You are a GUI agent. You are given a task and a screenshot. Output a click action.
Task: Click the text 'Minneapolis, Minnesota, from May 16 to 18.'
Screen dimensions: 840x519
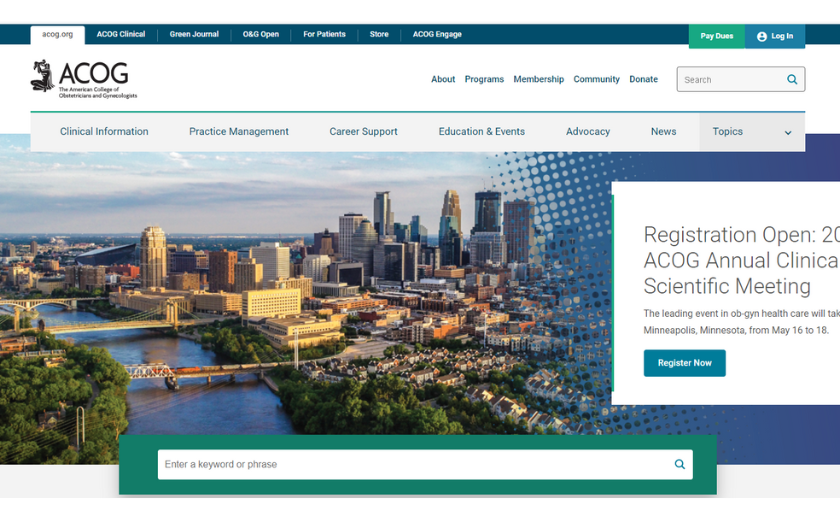(x=736, y=330)
